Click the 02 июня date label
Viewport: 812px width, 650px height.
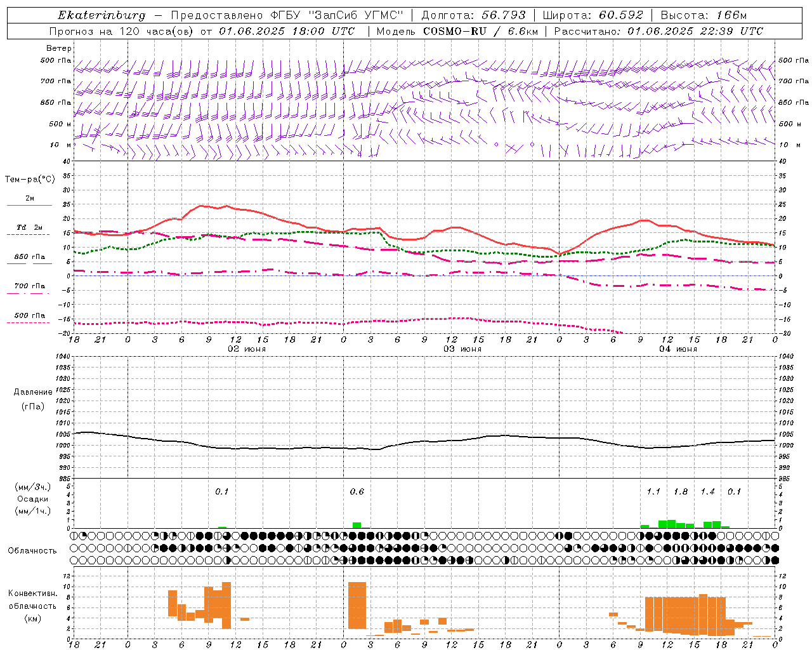click(x=247, y=348)
